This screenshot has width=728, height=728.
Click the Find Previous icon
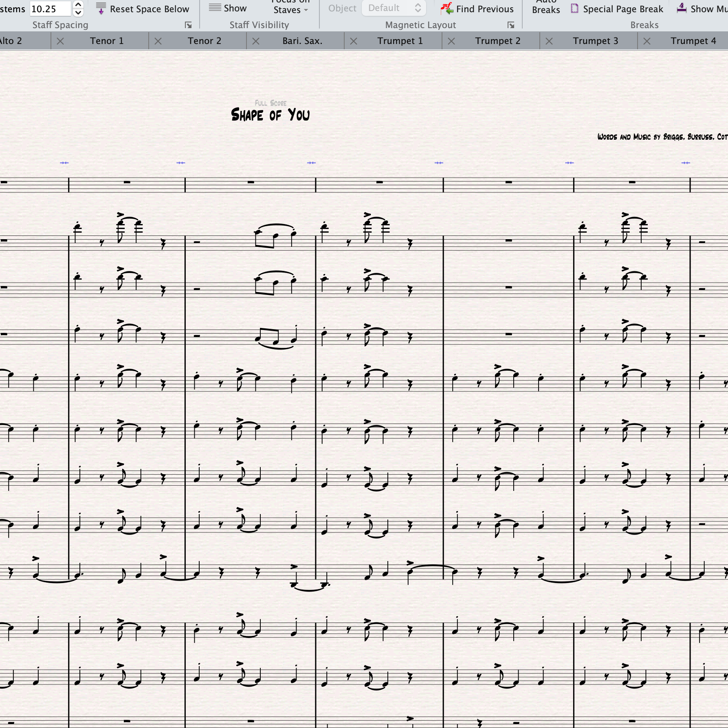(447, 8)
